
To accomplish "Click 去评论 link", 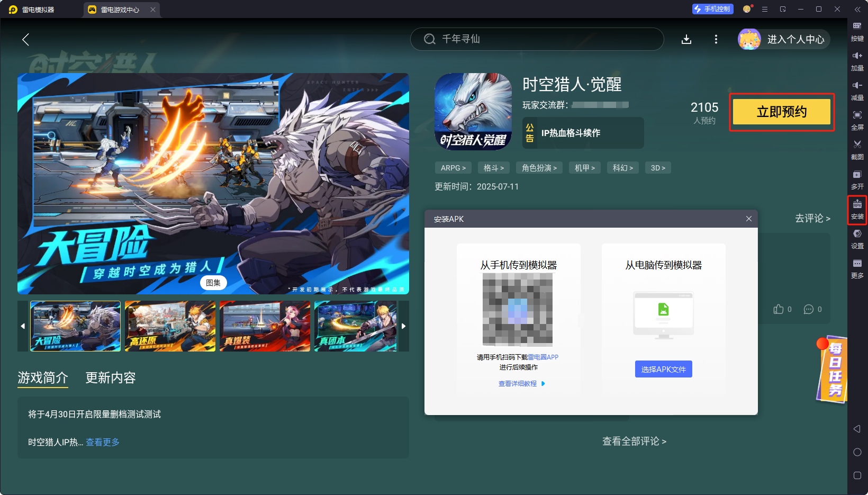I will [812, 218].
